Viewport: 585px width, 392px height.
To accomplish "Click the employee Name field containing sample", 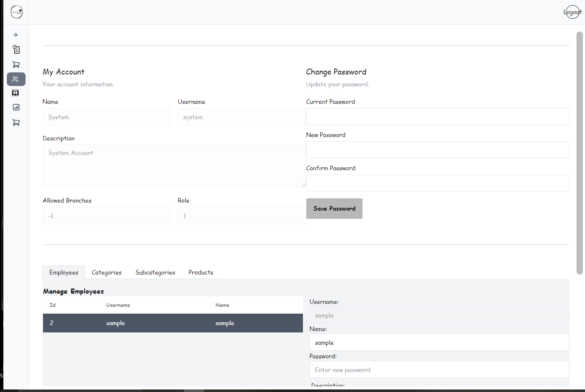I will click(439, 342).
